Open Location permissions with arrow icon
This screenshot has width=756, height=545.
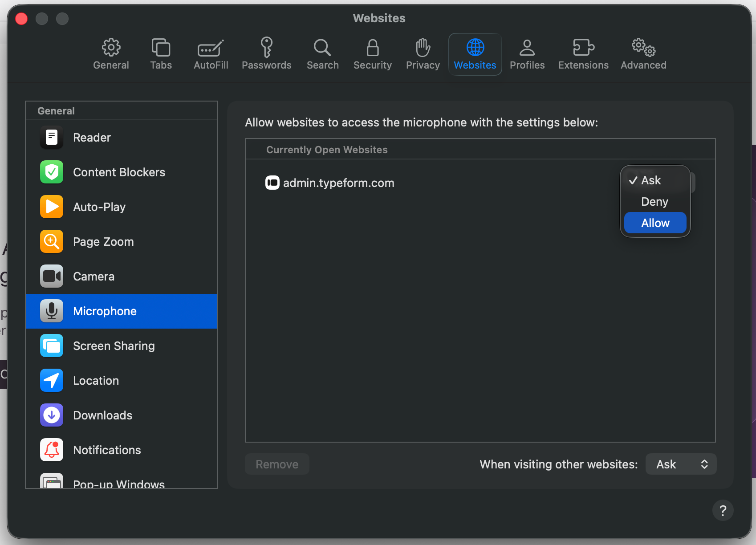122,381
